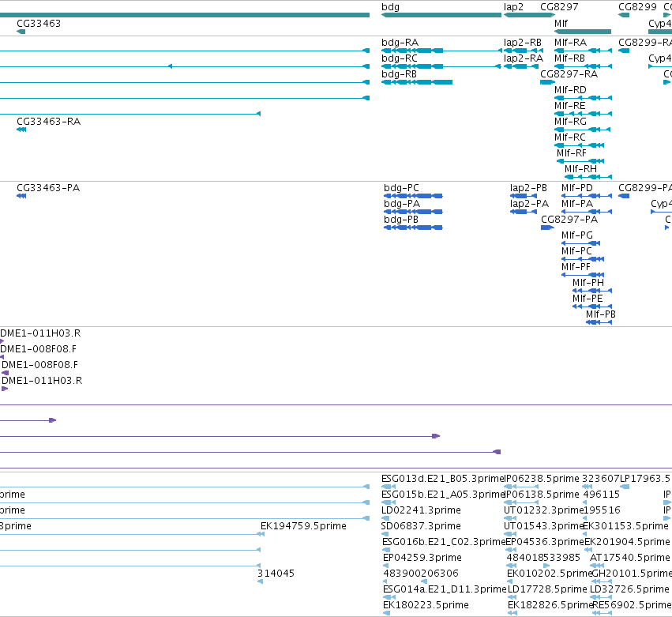The height and width of the screenshot is (617, 672).
Task: Select the EK180223.5prime EST label
Action: tap(426, 605)
